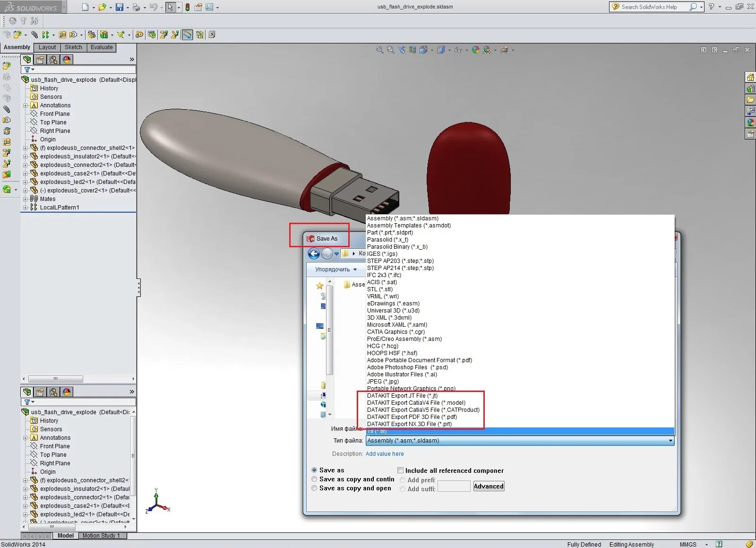
Task: Open the Search SolidWorks Help dropdown arrow
Action: click(702, 7)
